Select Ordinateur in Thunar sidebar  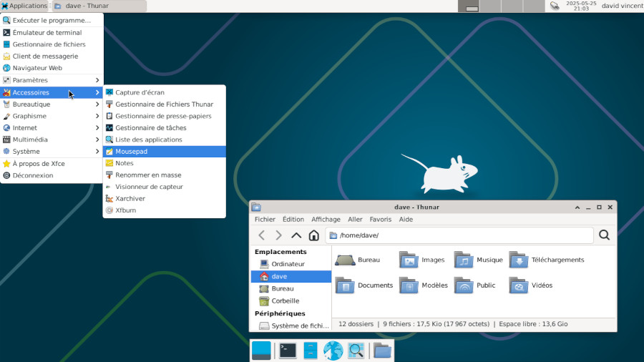click(291, 264)
